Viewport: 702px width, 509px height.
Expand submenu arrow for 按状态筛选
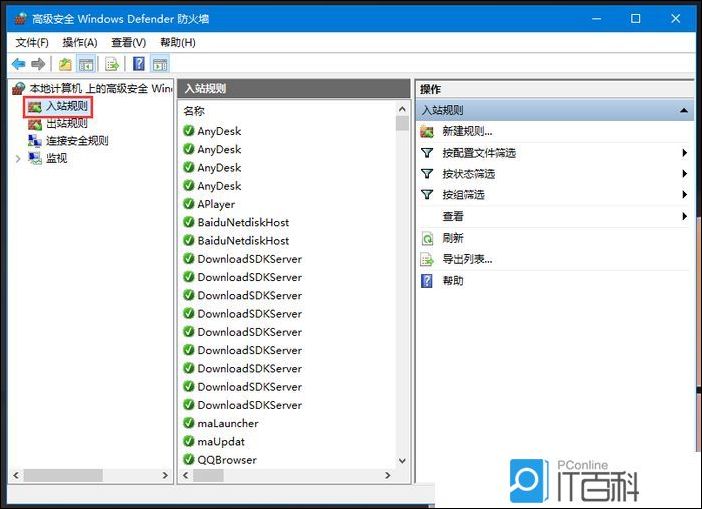684,173
